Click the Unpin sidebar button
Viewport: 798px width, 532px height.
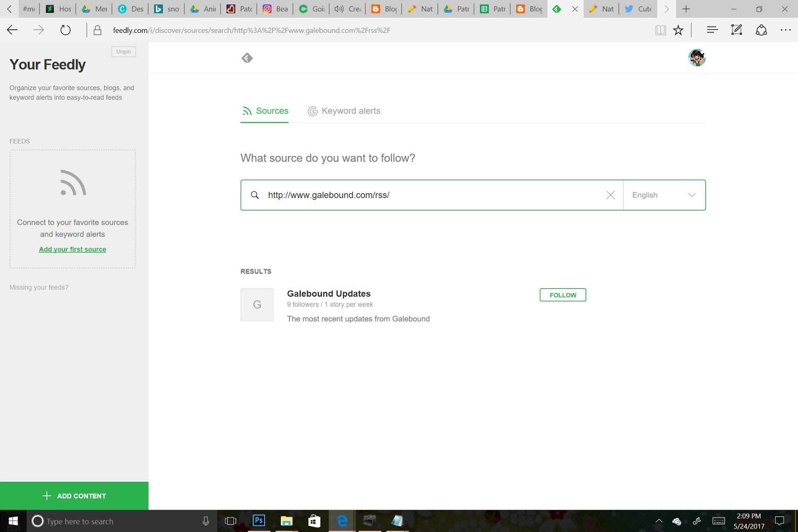click(124, 52)
